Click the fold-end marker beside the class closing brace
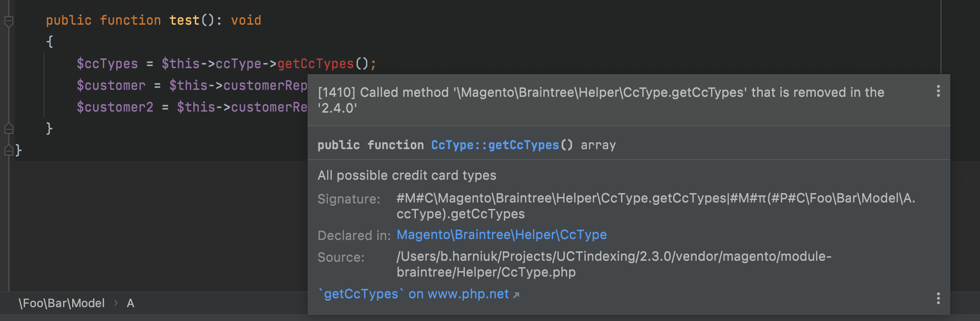This screenshot has width=980, height=321. pos(8,150)
